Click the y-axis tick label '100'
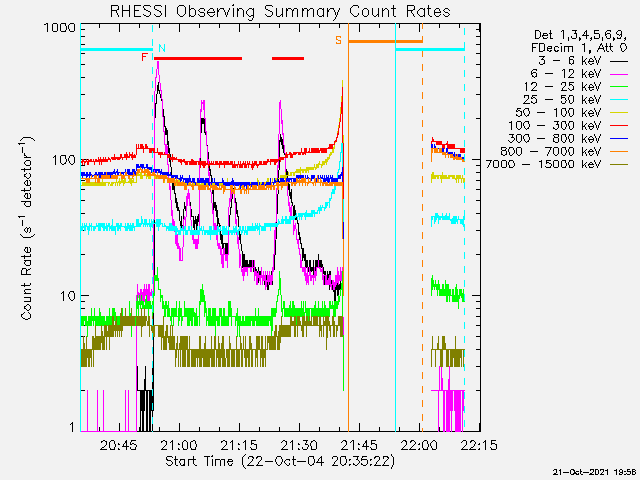 pyautogui.click(x=64, y=160)
